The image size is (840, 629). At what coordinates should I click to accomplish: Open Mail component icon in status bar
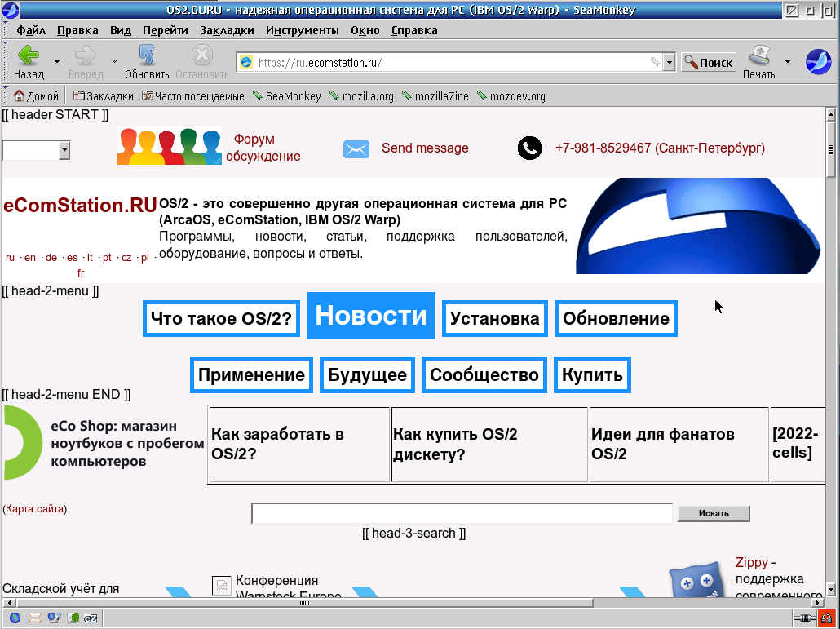tap(35, 618)
